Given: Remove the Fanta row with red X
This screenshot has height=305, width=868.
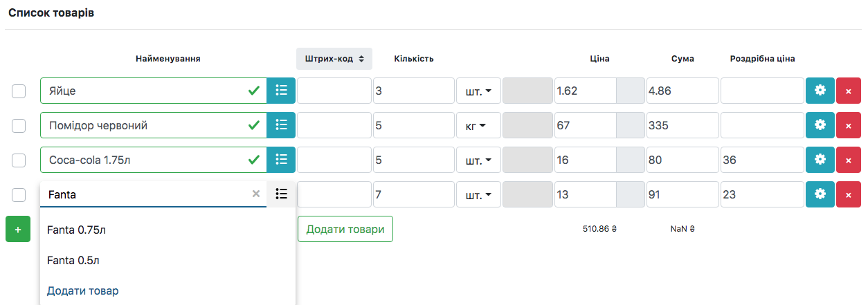Looking at the screenshot, I should pos(849,194).
